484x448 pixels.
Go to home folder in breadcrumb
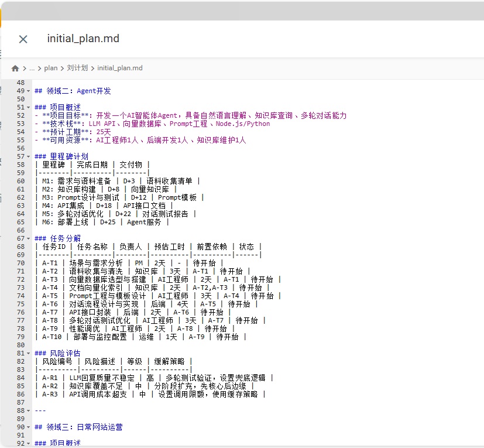(15, 69)
